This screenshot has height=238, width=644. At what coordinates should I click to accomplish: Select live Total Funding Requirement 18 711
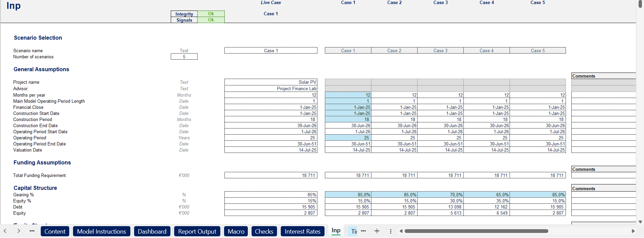[x=271, y=175]
